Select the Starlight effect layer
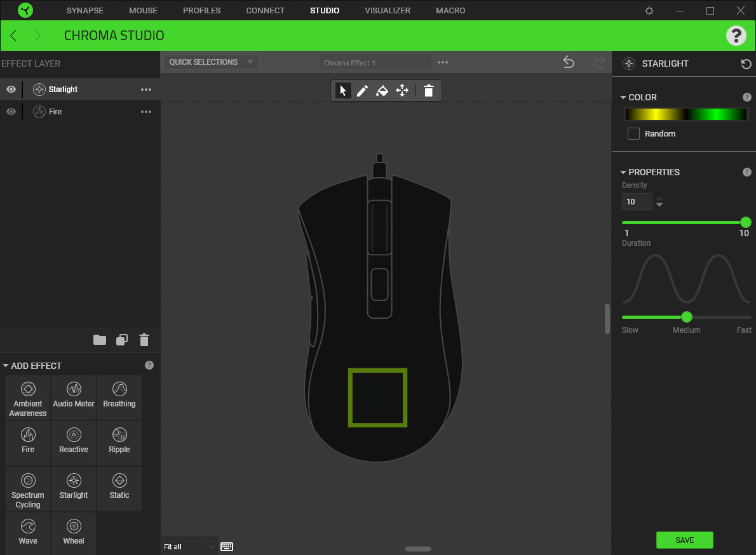Image resolution: width=756 pixels, height=555 pixels. tap(80, 89)
